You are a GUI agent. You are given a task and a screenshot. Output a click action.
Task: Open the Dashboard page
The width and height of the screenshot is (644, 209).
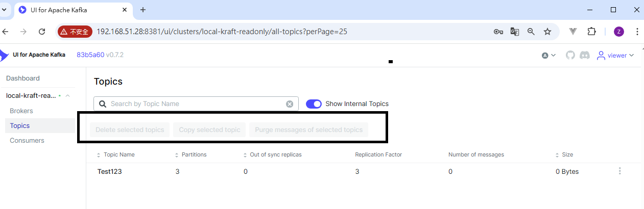click(23, 78)
